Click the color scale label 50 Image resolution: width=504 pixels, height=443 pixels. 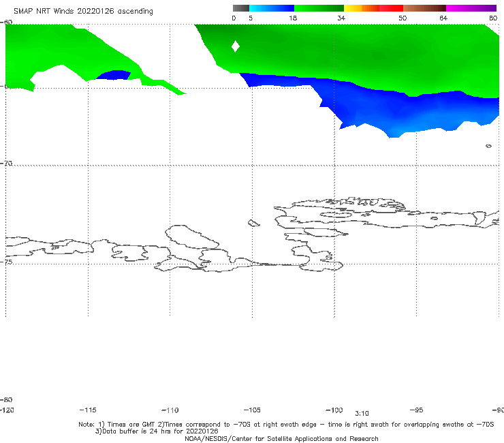[x=403, y=18]
